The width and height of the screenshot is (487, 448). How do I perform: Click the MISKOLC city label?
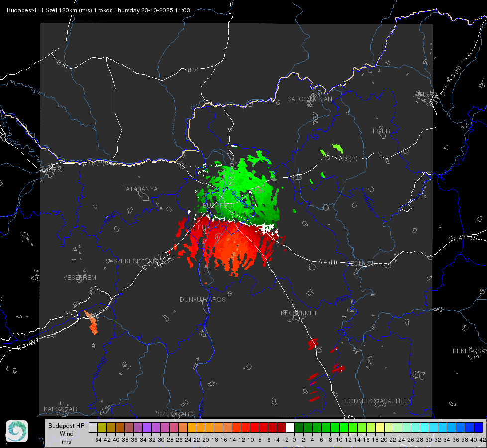pyautogui.click(x=431, y=94)
